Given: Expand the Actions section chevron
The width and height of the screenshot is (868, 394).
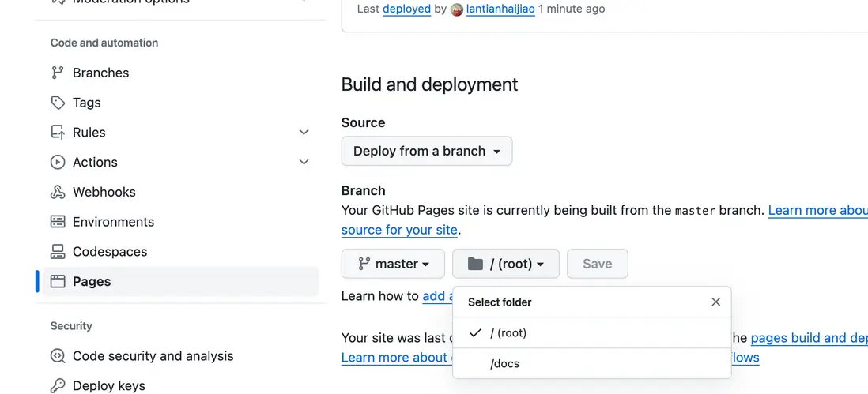Looking at the screenshot, I should coord(304,163).
